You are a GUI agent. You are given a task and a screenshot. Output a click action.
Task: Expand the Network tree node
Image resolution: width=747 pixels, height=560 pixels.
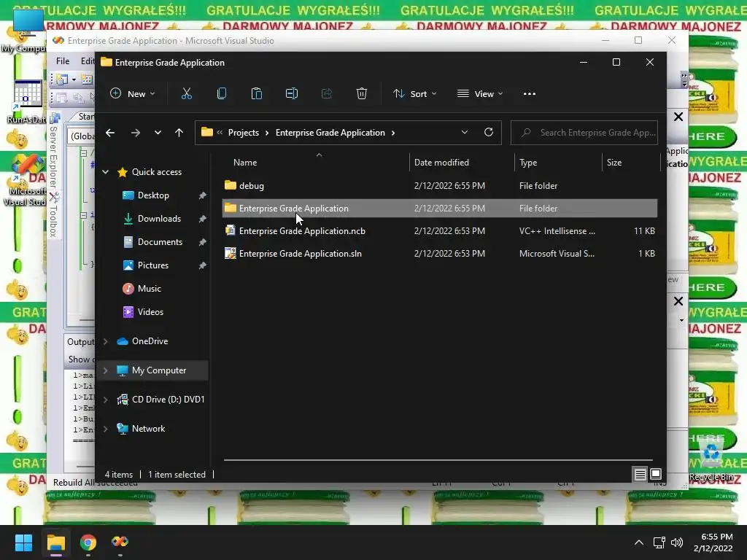click(105, 429)
